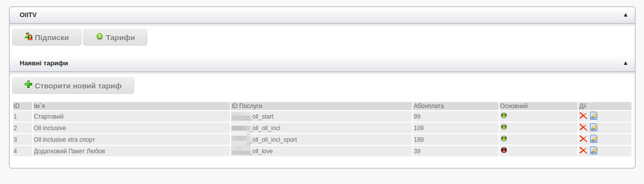Delete Oll inclusive xtra спорт tariff
The height and width of the screenshot is (184, 644).
[x=583, y=139]
